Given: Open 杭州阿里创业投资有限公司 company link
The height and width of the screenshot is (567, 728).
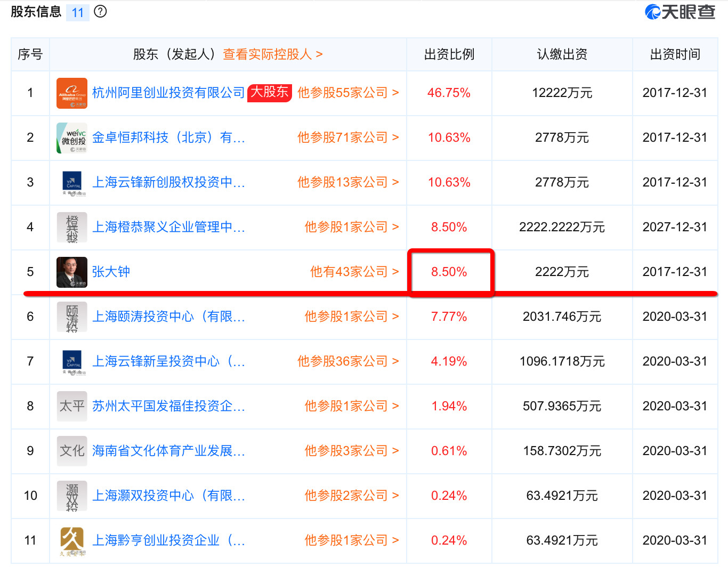Looking at the screenshot, I should tap(168, 93).
